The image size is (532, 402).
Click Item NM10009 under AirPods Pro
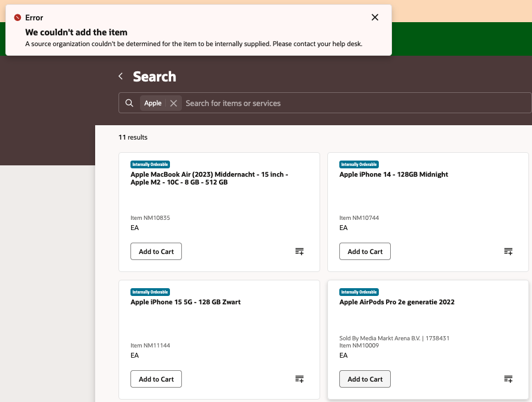359,346
